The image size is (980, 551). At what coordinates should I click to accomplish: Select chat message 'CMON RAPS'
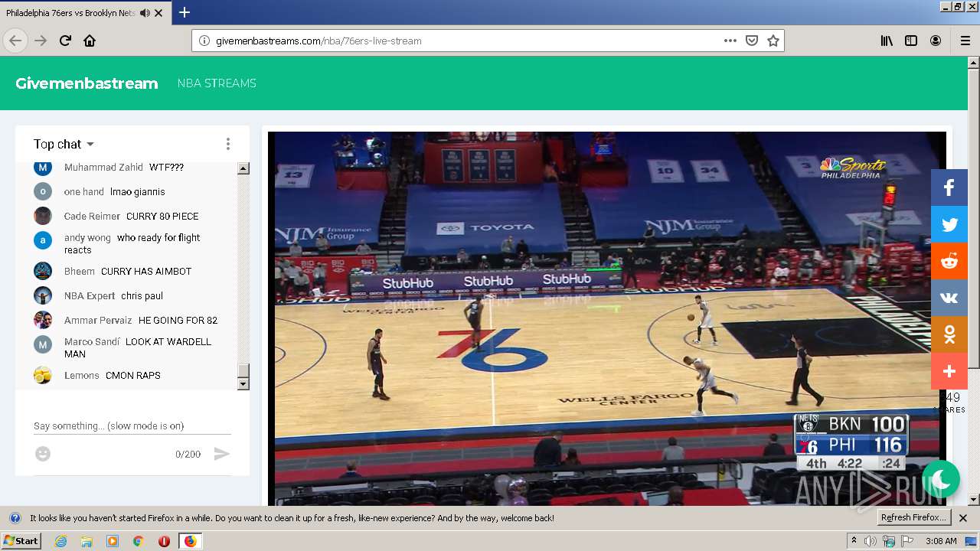(x=133, y=376)
